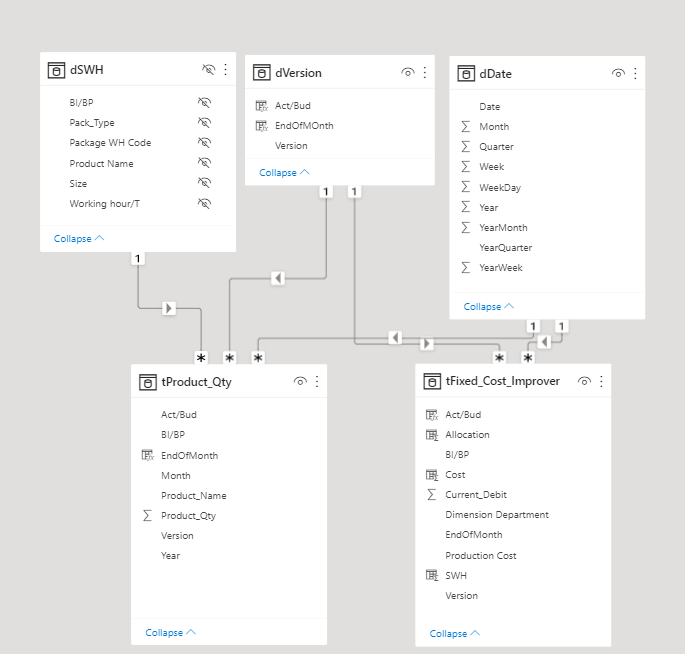
Task: Select the Date field in dDate
Action: pyautogui.click(x=490, y=107)
